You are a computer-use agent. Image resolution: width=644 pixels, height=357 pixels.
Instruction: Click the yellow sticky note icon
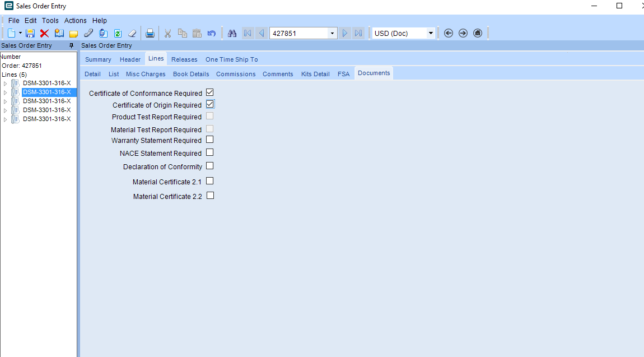[x=73, y=34]
